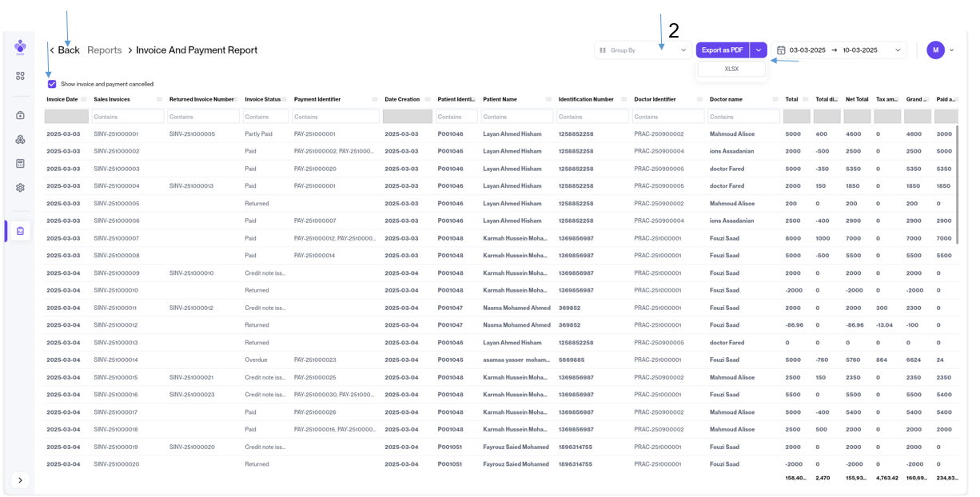
Task: Click the calendar icon in date range
Action: pyautogui.click(x=781, y=50)
